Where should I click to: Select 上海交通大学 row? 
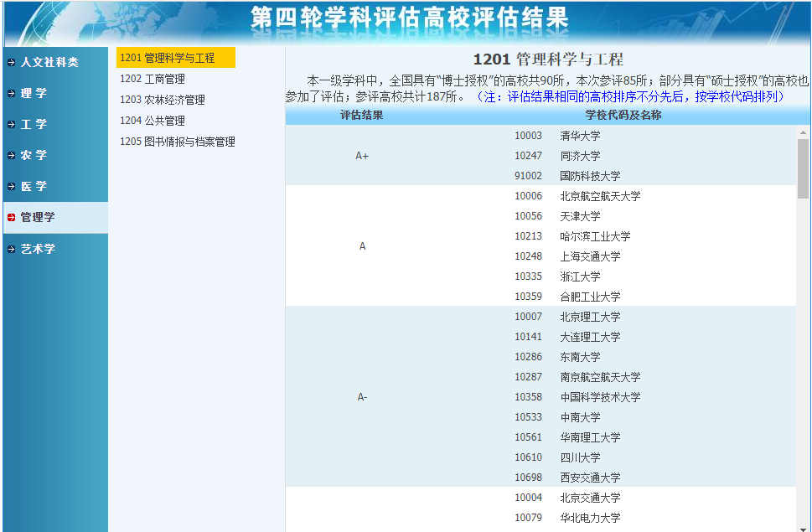(x=590, y=256)
